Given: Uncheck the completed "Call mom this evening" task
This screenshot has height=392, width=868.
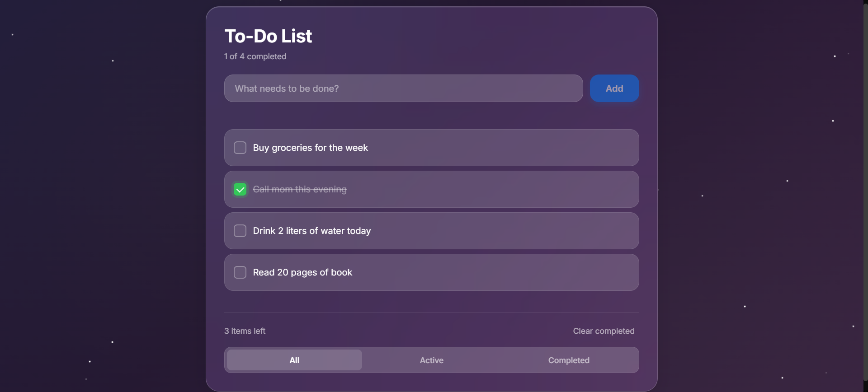Looking at the screenshot, I should coord(240,189).
